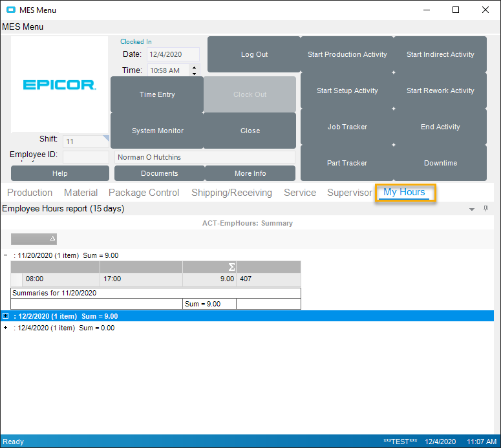501x448 pixels.
Task: Open the Part Tracker
Action: click(347, 163)
